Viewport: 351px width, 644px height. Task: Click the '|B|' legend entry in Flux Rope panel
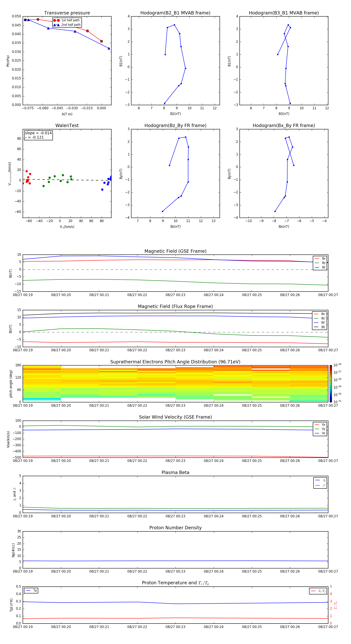[x=320, y=327]
